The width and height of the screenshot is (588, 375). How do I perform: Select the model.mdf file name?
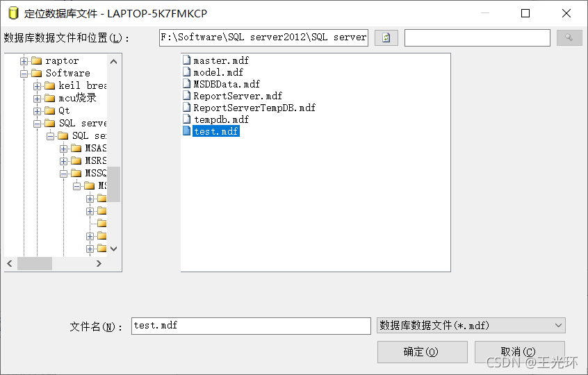218,72
